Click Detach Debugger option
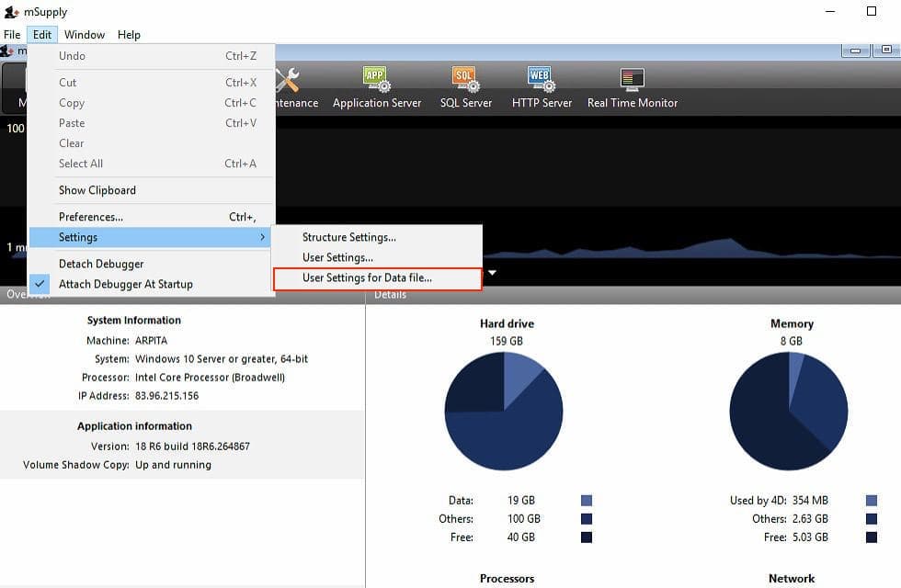Viewport: 901px width, 588px height. (x=101, y=264)
